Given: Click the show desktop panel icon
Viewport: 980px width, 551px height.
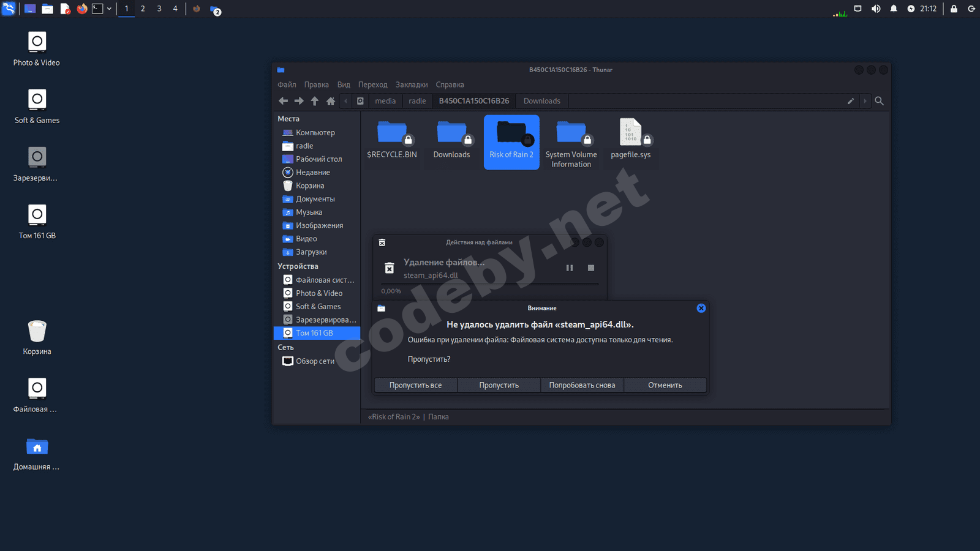Looking at the screenshot, I should [29, 9].
